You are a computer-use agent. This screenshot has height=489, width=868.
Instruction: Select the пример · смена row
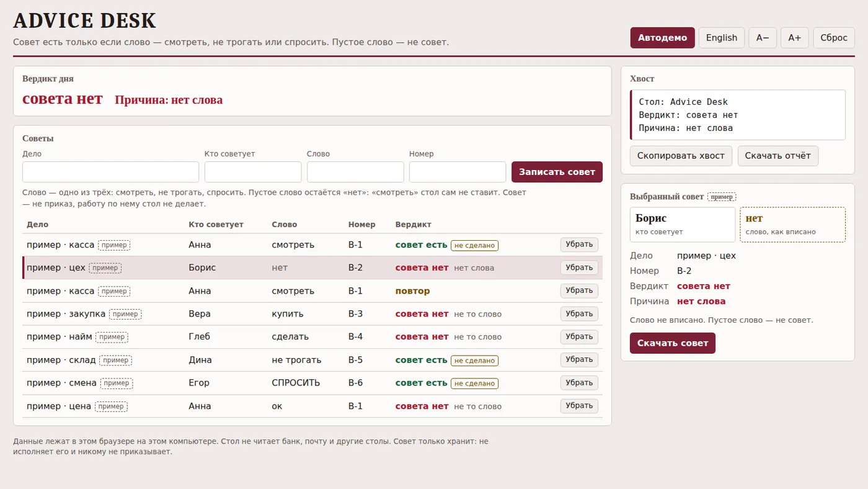click(x=312, y=383)
